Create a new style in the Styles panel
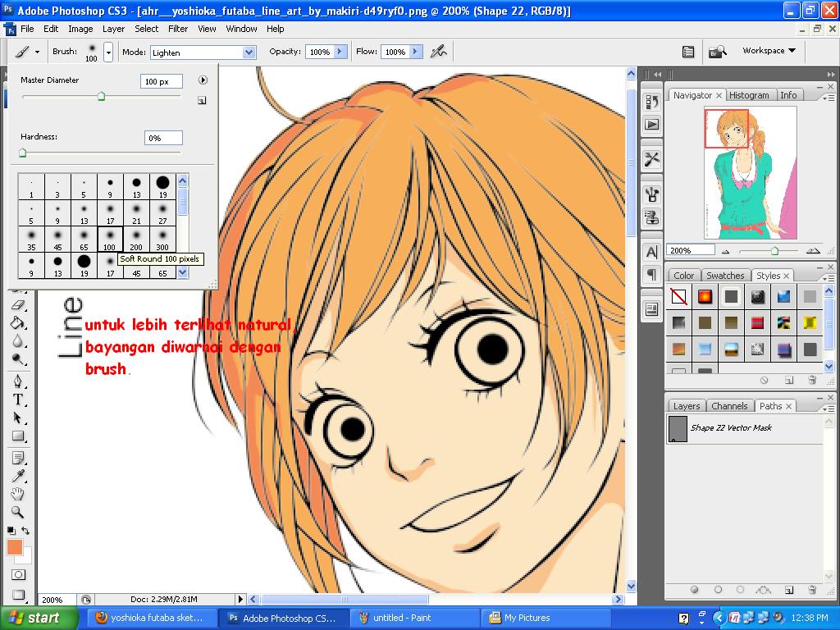 (788, 380)
